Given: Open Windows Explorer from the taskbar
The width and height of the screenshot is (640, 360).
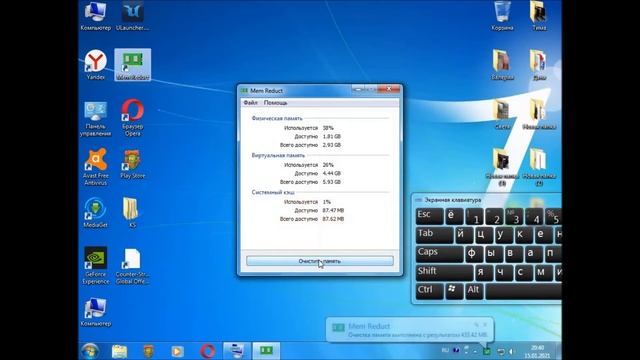Looking at the screenshot, I should 119,351.
